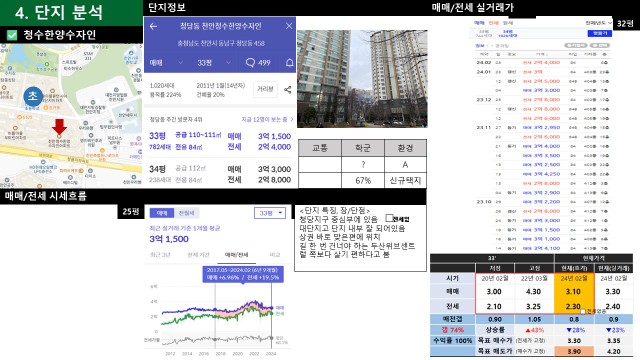Click the 교통 table header
Image resolution: width=640 pixels, height=360 pixels.
pos(320,148)
